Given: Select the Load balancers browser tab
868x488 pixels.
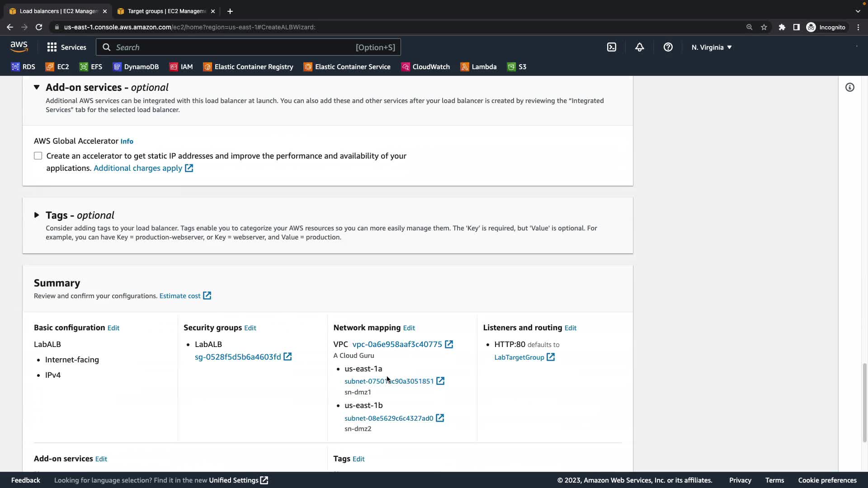Looking at the screenshot, I should [x=58, y=11].
